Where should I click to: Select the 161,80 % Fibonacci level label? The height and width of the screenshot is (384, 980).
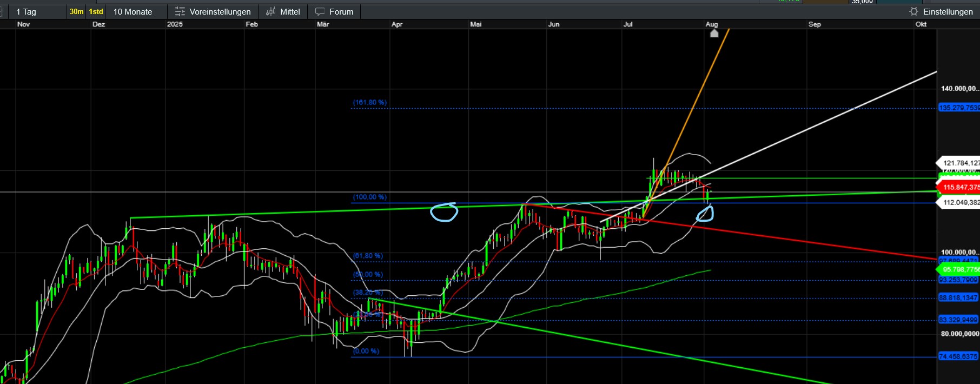pos(370,102)
